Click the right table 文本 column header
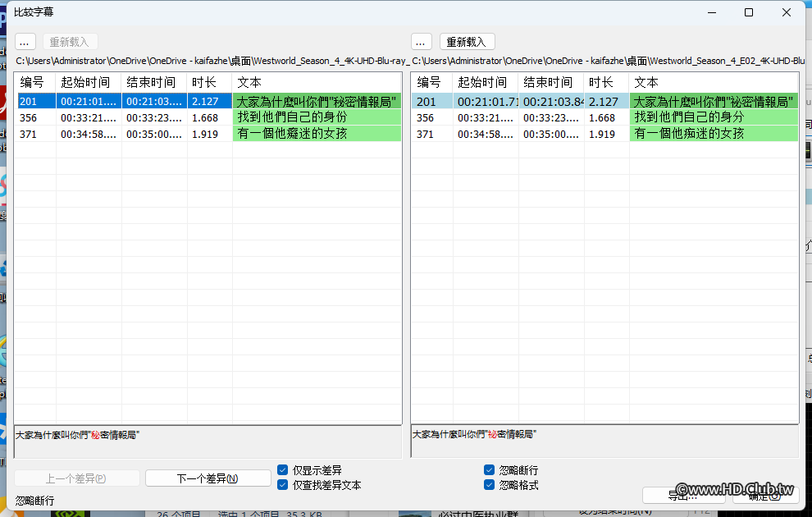Screen dimensions: 812x517 click(x=714, y=82)
